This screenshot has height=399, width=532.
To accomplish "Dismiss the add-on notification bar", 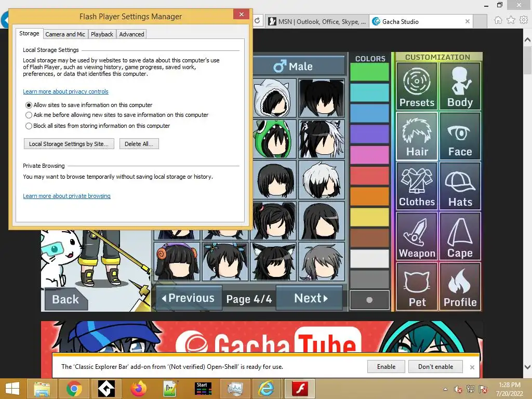I will (x=472, y=367).
